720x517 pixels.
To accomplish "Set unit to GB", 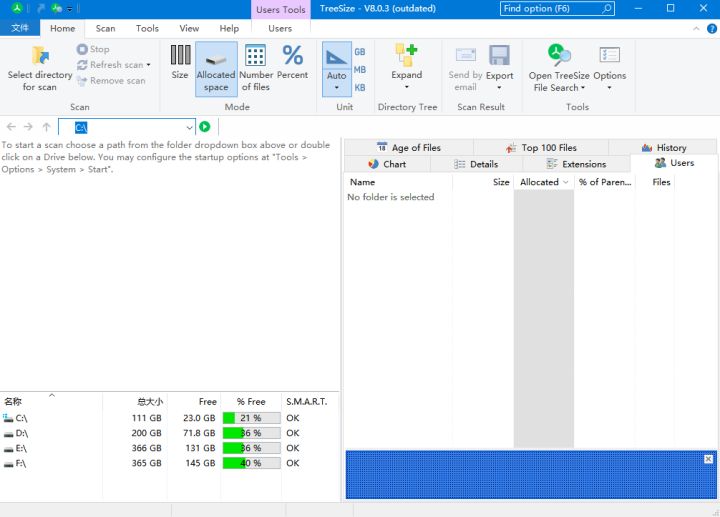I will click(x=360, y=52).
